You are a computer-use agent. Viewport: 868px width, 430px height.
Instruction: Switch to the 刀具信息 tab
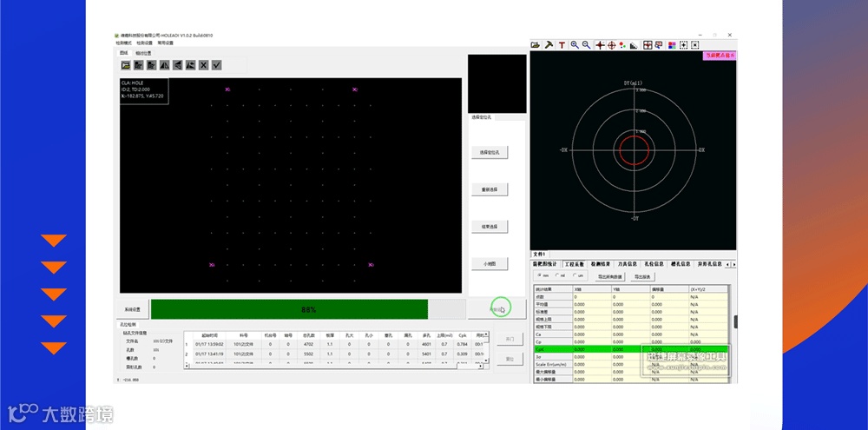click(x=628, y=264)
